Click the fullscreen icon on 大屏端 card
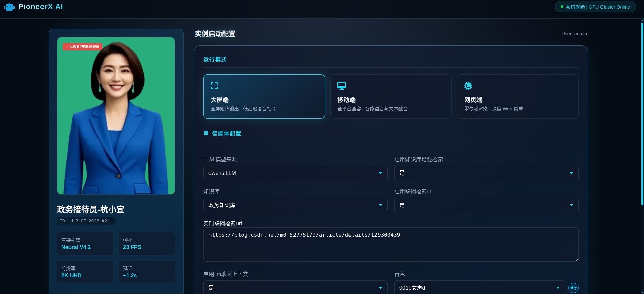 (x=214, y=86)
